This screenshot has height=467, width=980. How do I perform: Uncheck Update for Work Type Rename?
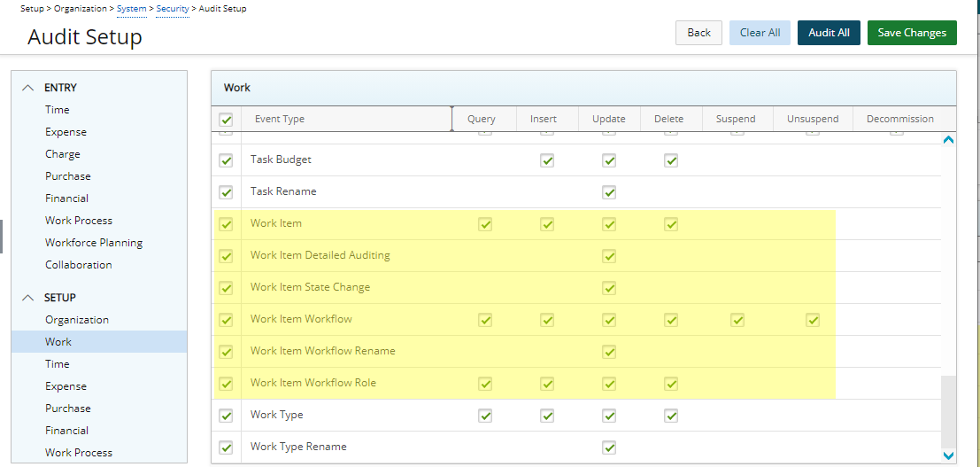click(609, 448)
